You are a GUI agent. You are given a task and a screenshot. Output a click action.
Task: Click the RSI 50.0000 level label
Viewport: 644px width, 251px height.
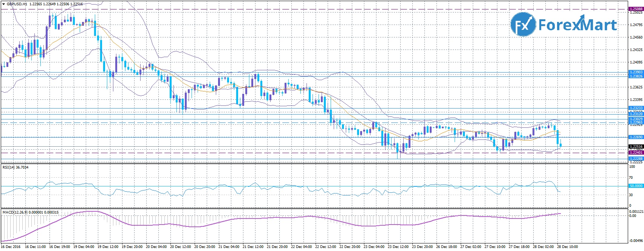(635, 186)
